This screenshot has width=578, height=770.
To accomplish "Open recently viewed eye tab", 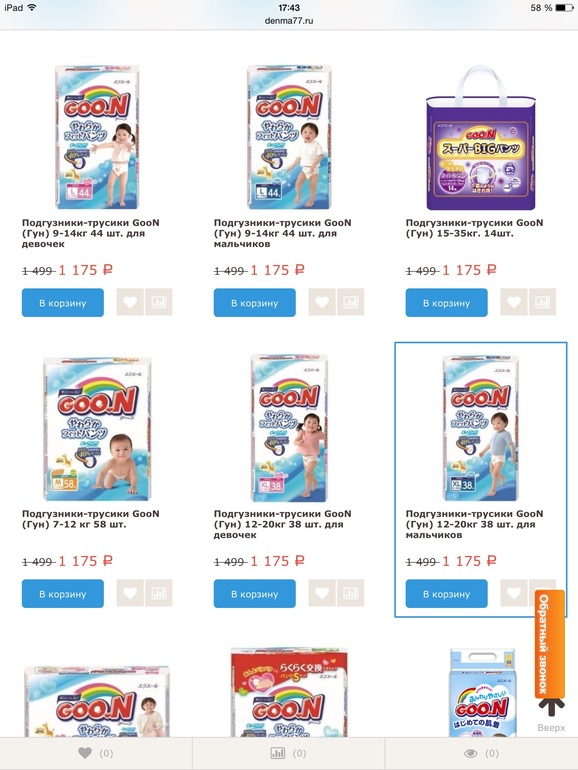I will (x=482, y=753).
